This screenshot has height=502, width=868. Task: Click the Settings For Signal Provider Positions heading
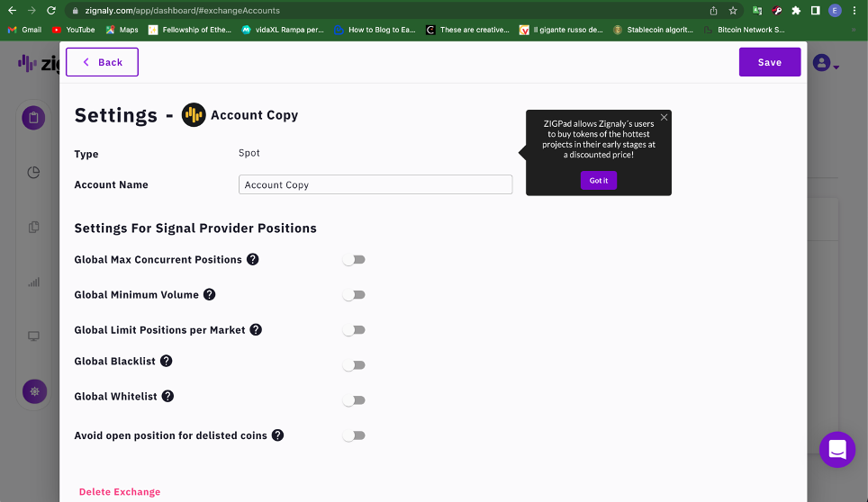click(195, 229)
